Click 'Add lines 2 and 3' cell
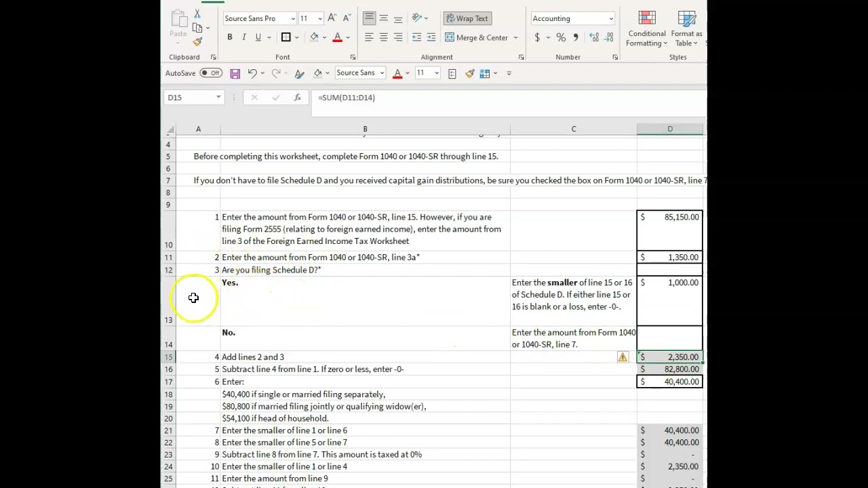868x488 pixels. [365, 357]
